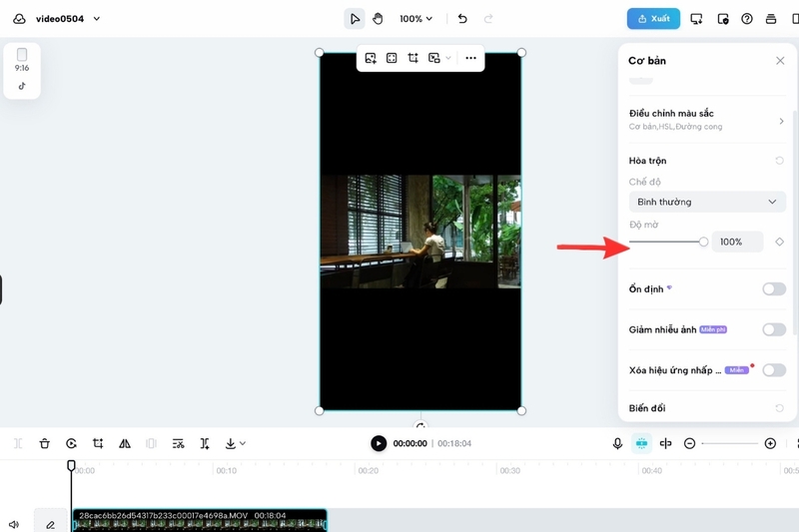Open the 100% zoom level dropdown
The width and height of the screenshot is (799, 532).
[415, 19]
